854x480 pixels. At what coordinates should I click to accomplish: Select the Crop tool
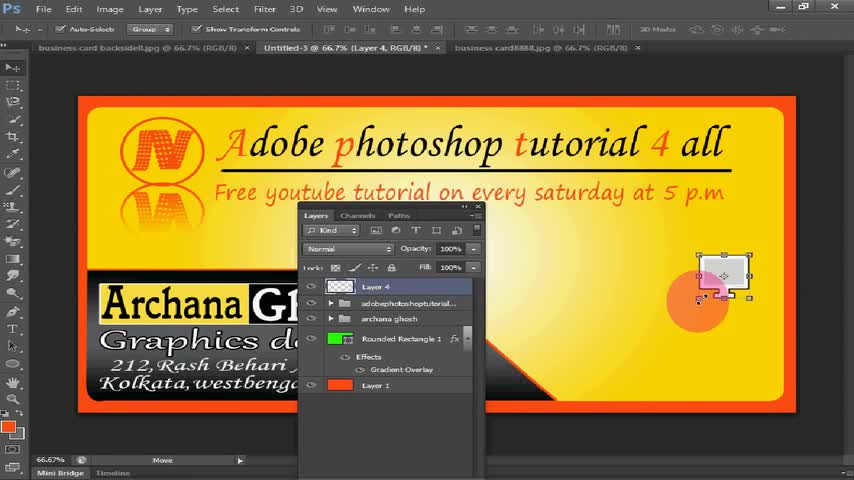pos(13,137)
